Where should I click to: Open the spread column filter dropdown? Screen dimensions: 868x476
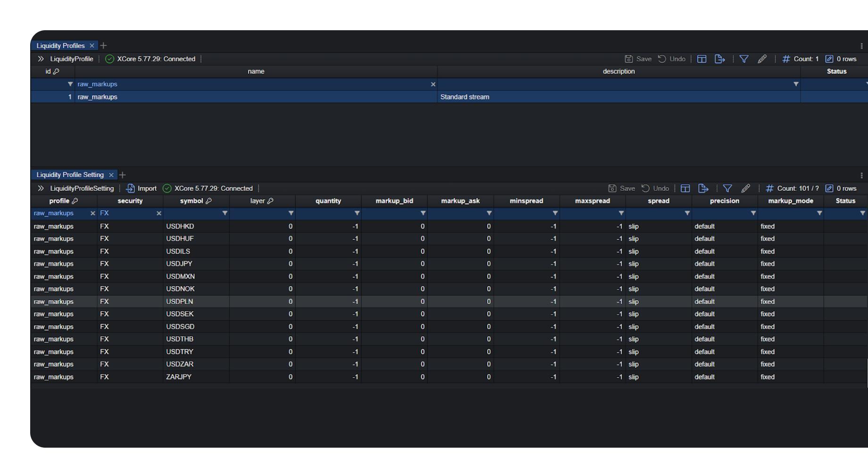687,213
